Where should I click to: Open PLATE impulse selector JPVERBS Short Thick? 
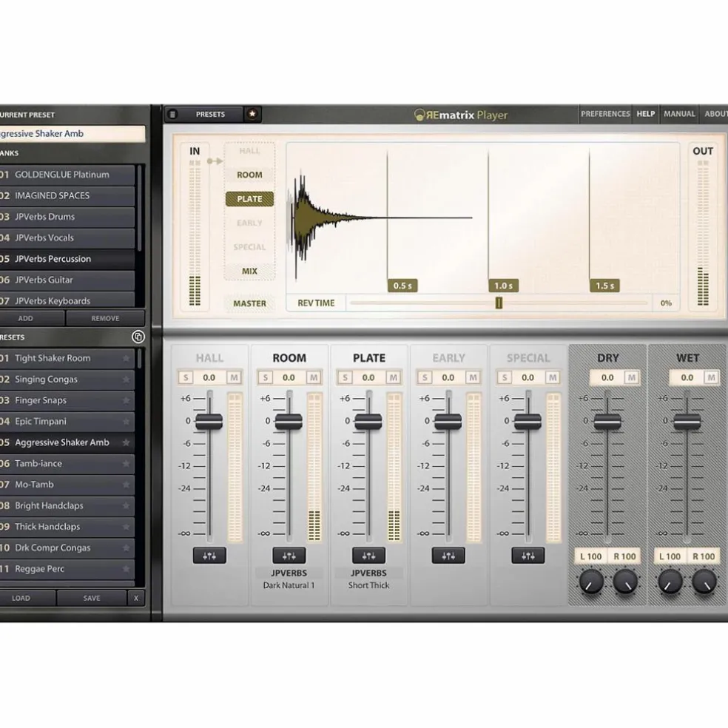pyautogui.click(x=368, y=579)
